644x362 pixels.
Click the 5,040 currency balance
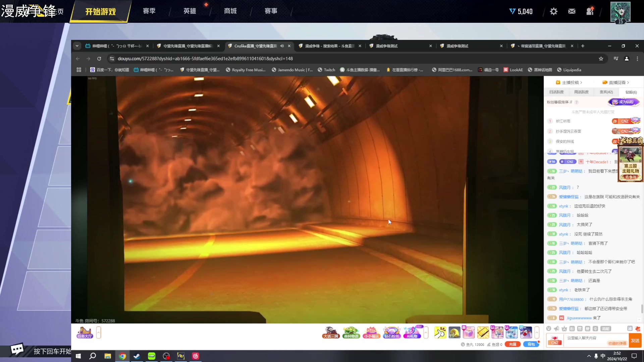pos(521,11)
